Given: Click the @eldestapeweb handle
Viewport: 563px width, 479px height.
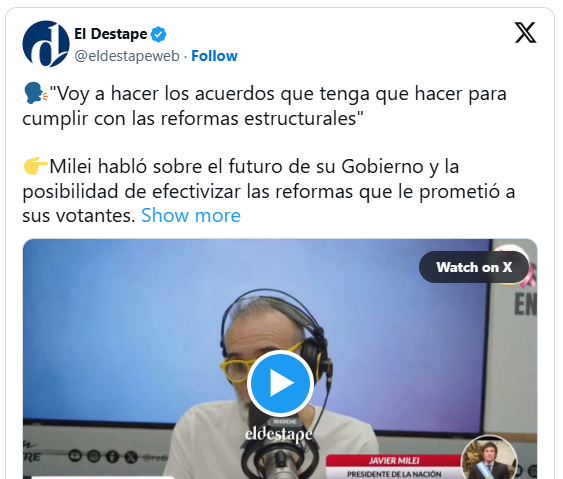Looking at the screenshot, I should pyautogui.click(x=127, y=56).
